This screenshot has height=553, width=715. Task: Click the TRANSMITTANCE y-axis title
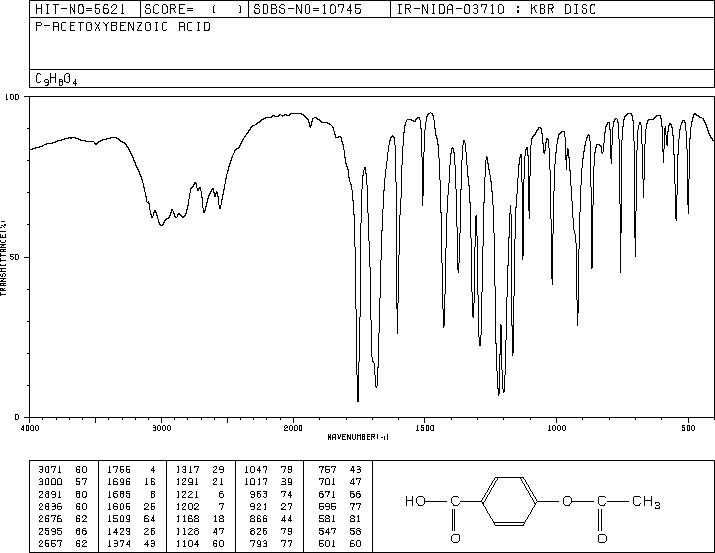point(3,258)
